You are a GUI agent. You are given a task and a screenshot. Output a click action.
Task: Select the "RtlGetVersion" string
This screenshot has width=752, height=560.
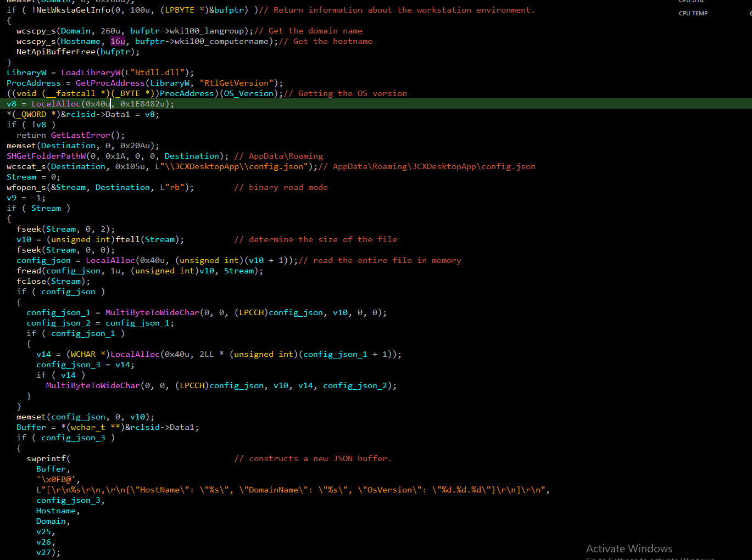[236, 83]
